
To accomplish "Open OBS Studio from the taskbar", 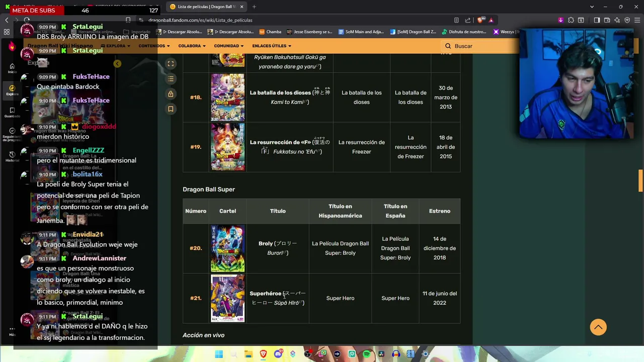I will [307, 354].
